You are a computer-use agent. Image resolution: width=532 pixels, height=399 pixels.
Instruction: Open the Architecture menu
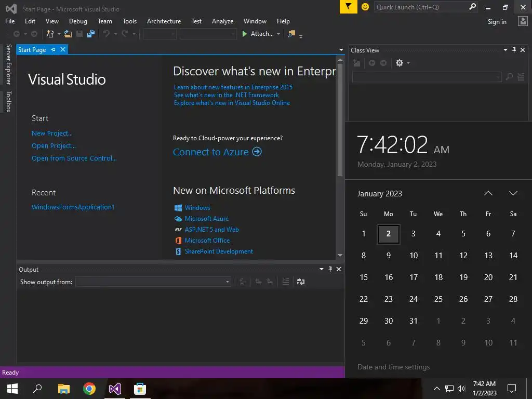click(x=164, y=21)
